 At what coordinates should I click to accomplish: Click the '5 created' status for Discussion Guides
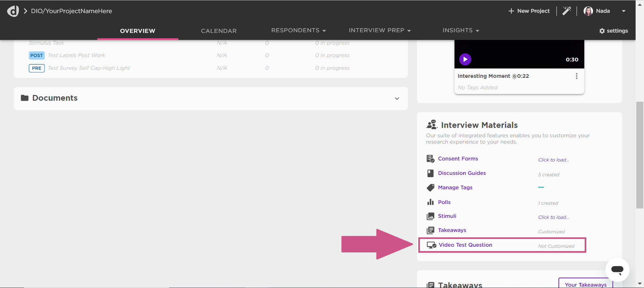549,175
